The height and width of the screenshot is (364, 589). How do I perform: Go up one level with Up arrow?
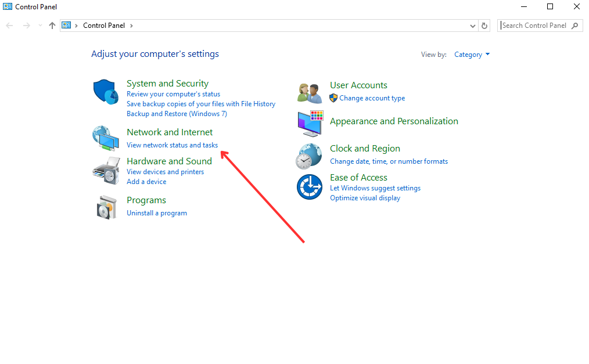(x=52, y=26)
